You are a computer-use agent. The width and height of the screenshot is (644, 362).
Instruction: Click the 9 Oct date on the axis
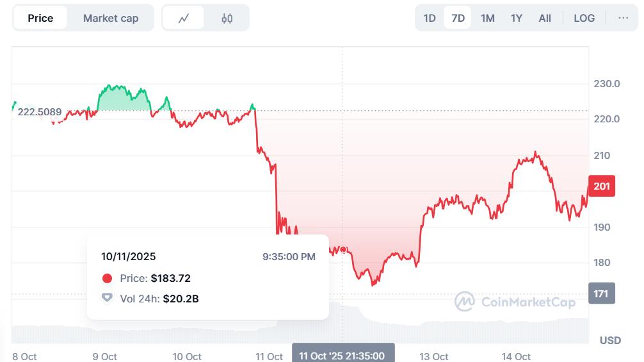click(x=104, y=356)
